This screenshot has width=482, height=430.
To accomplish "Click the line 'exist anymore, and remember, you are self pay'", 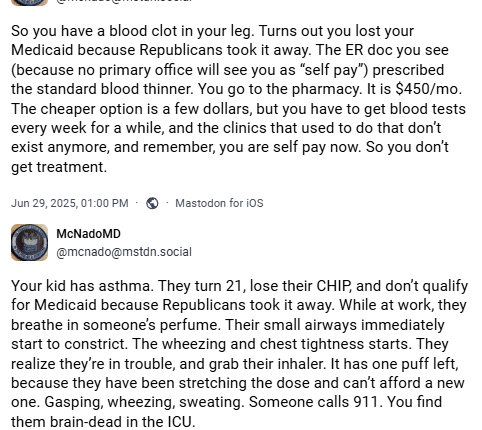I will pos(230,147).
